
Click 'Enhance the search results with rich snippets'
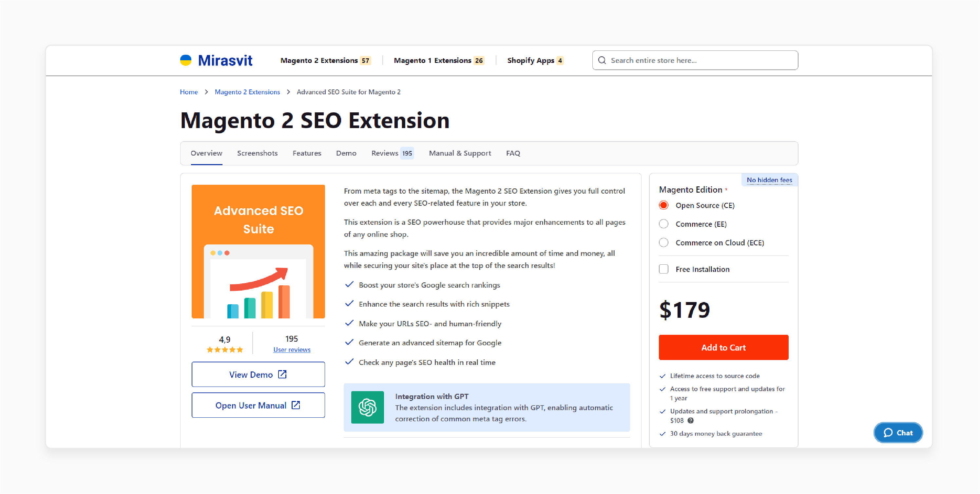tap(434, 304)
